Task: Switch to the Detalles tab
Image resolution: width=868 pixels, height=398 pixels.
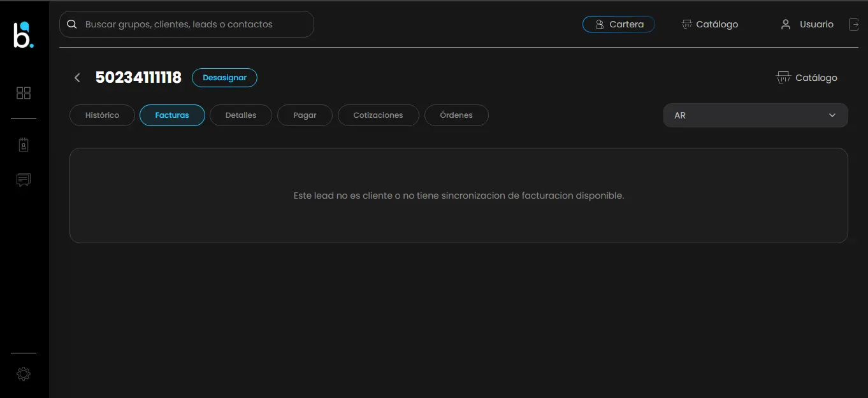Action: pos(241,115)
